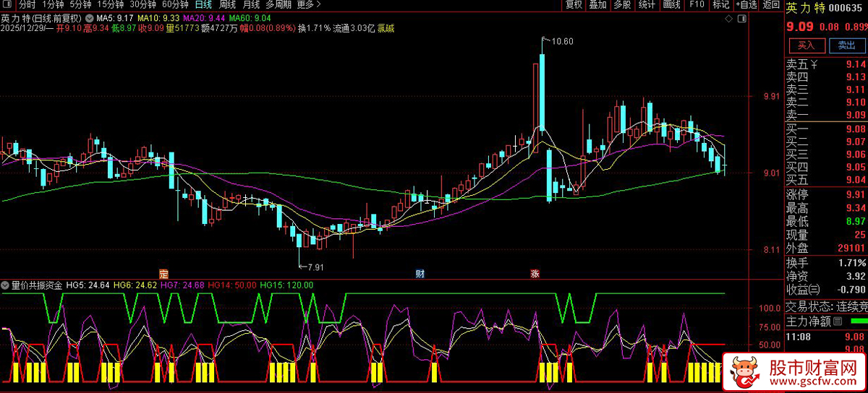The image size is (868, 393).
Task: Click the ¥ icon next to 卖五
Action: pos(815,64)
